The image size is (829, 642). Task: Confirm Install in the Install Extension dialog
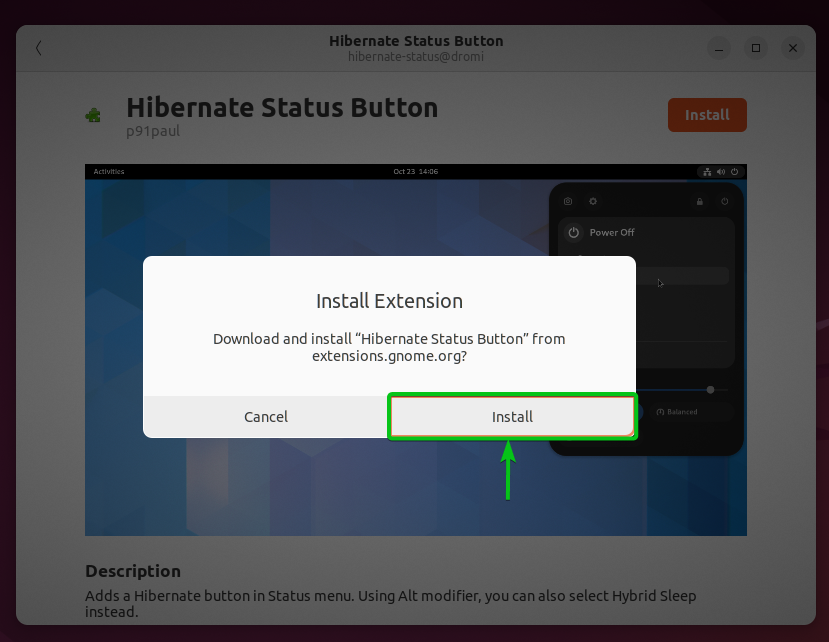pos(512,417)
